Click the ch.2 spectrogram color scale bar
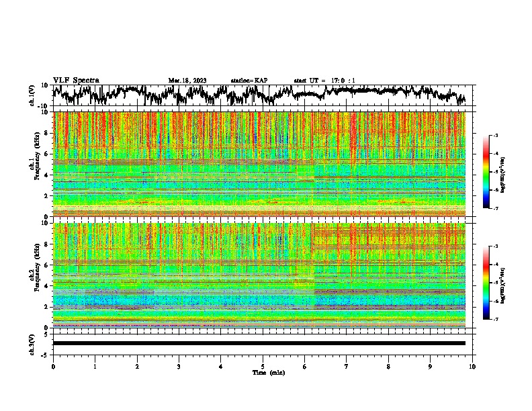Screen dimensions: 532x411 [x=486, y=283]
